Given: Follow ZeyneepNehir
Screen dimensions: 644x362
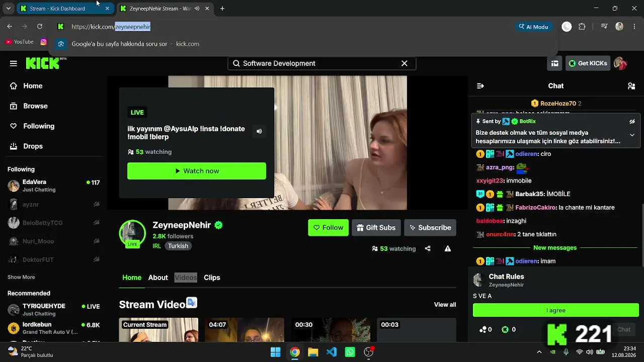Looking at the screenshot, I should point(329,228).
